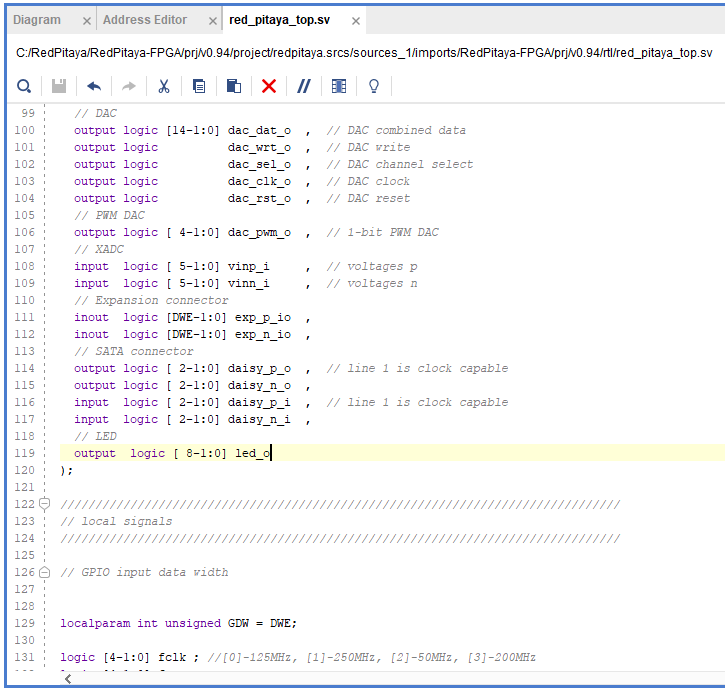Click on 'dac_clk_o' signal name
Viewport: 725px width, 689px height.
(259, 181)
